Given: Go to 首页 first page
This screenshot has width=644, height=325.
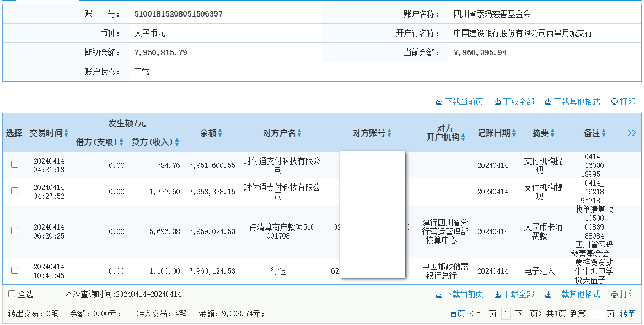Looking at the screenshot, I should tap(458, 313).
